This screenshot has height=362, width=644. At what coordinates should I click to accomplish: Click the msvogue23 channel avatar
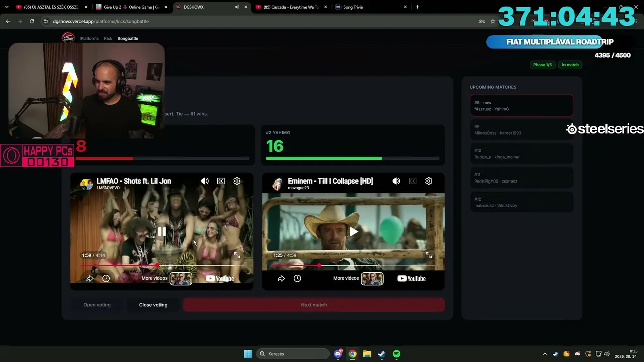[x=277, y=184]
